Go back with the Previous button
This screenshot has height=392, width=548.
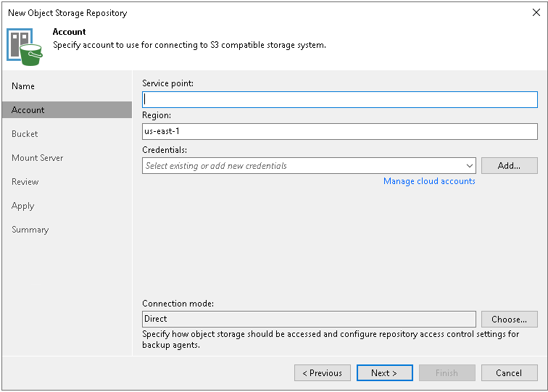(323, 372)
